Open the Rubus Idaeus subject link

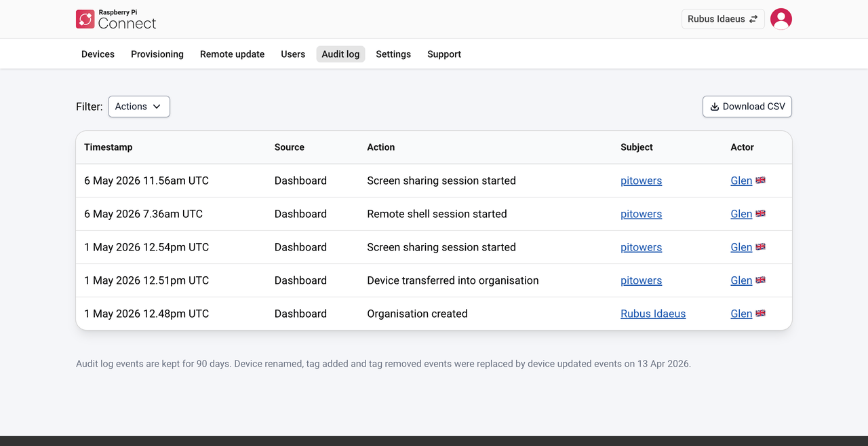pyautogui.click(x=653, y=314)
